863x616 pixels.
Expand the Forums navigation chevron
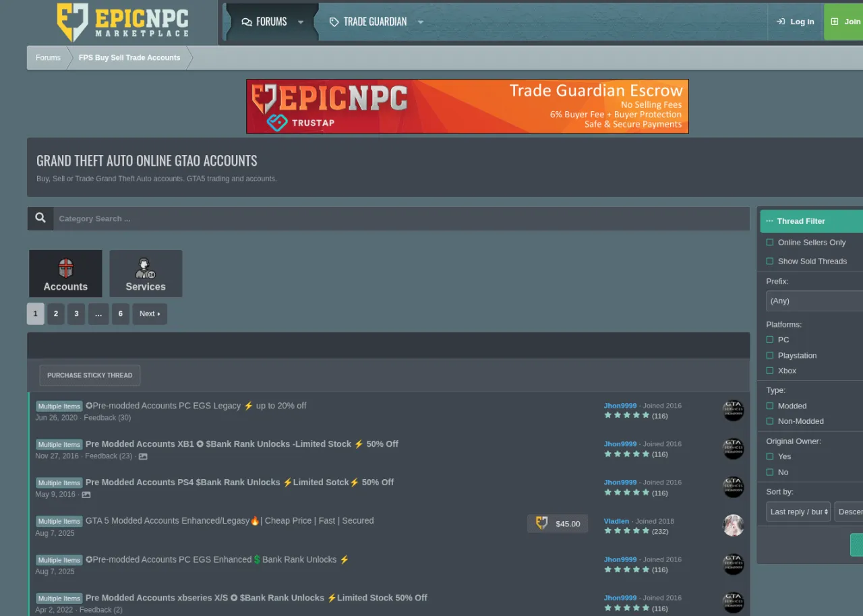pyautogui.click(x=301, y=22)
